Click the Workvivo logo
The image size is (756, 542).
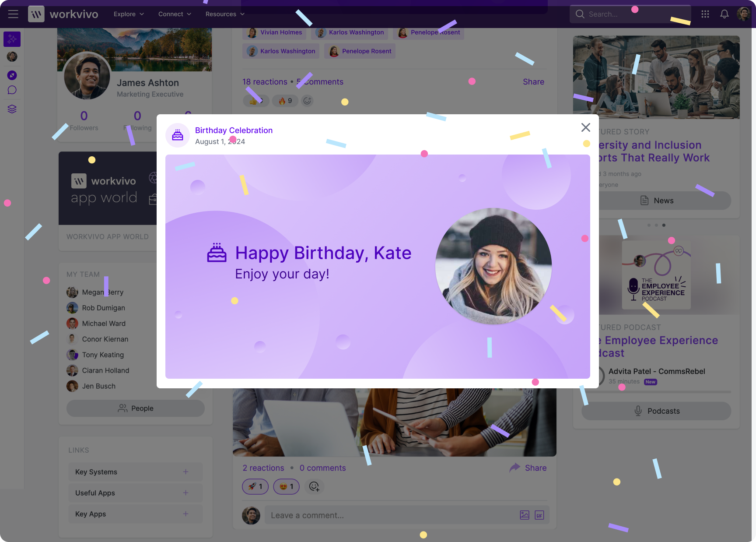(x=63, y=14)
